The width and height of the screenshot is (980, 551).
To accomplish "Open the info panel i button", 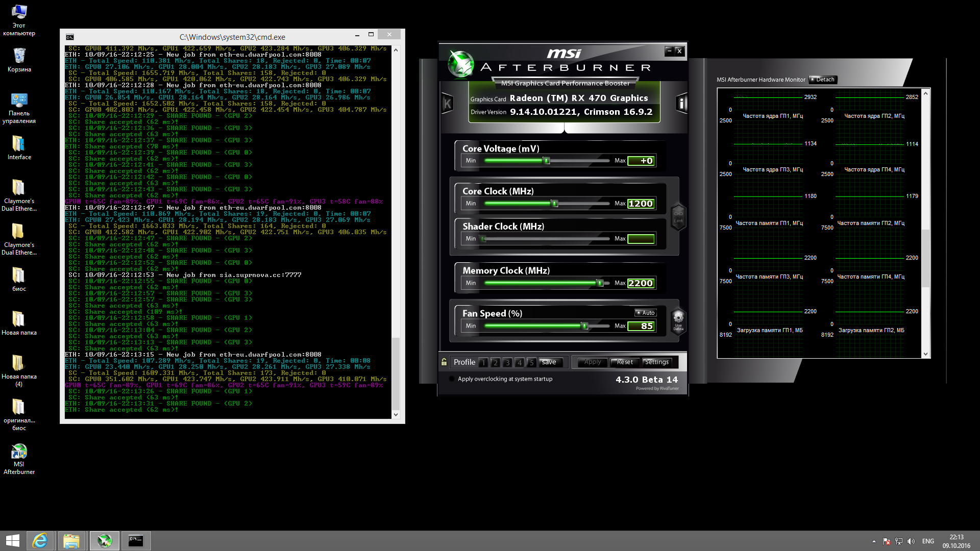I will (x=681, y=104).
